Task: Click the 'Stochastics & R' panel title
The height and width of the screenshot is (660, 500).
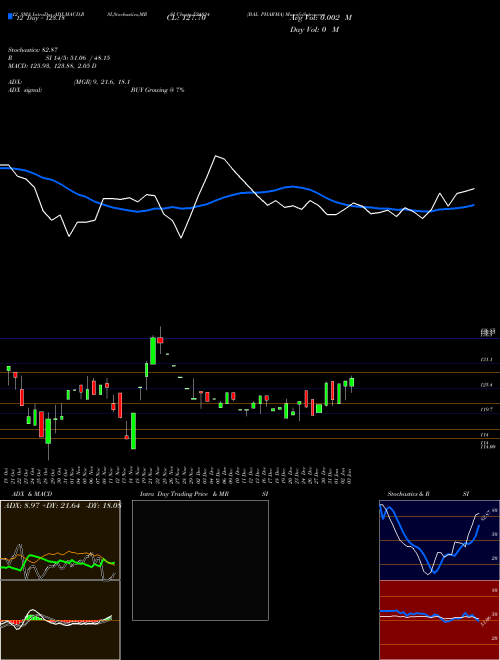Action: point(409,494)
